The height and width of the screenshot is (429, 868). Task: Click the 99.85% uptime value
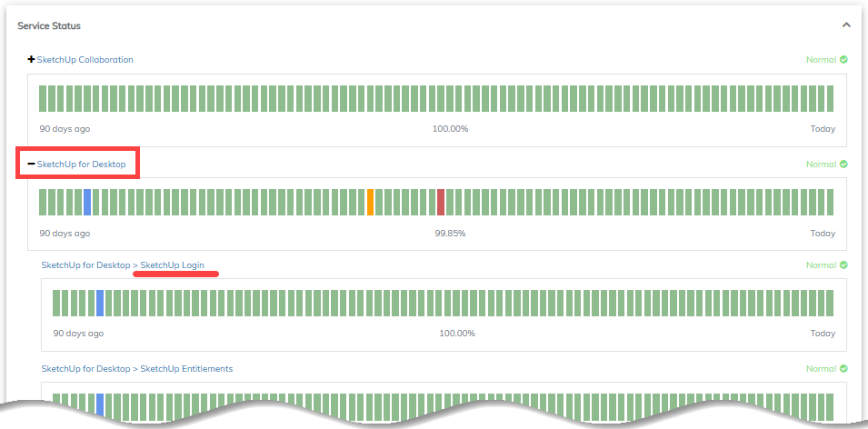click(x=450, y=234)
